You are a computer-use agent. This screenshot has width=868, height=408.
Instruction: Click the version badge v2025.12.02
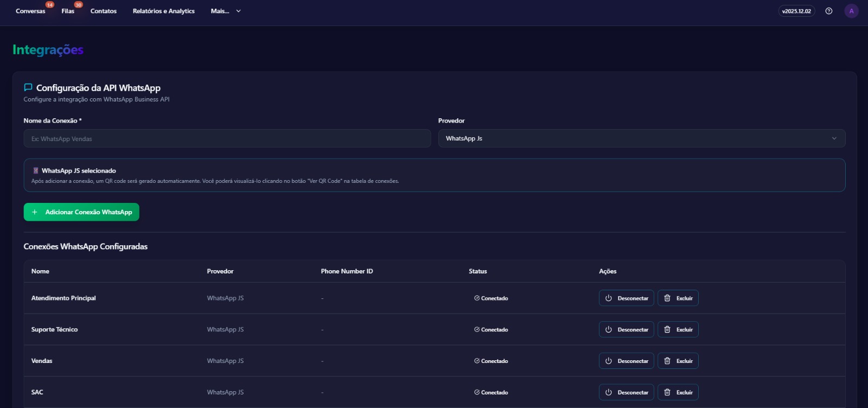[x=796, y=11]
